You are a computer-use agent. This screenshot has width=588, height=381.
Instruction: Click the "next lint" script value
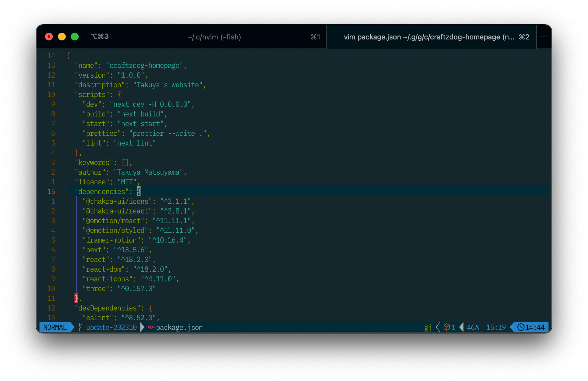[x=135, y=143]
